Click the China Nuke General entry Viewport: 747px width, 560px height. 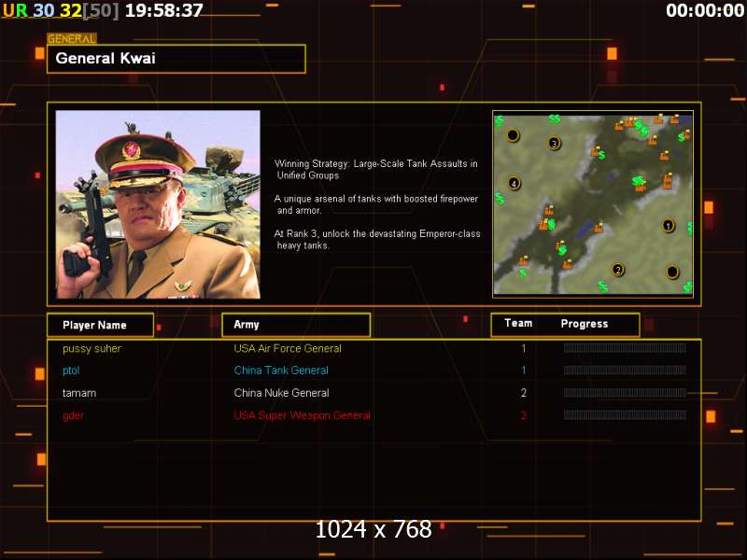[x=282, y=393]
